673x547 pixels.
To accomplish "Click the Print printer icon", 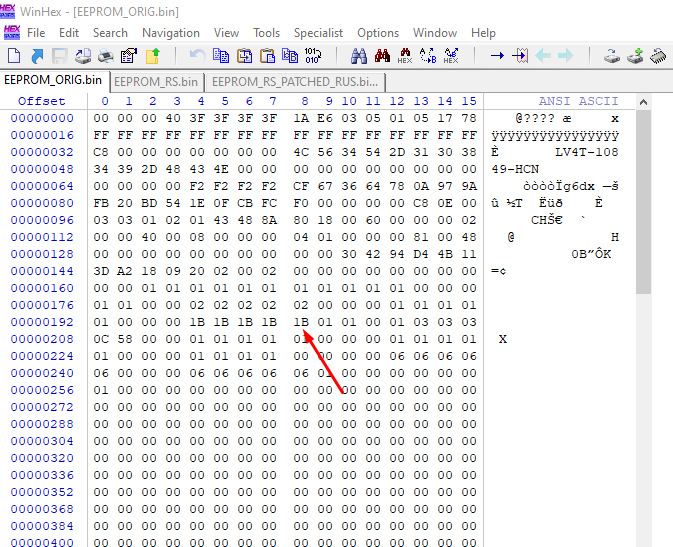I will click(106, 56).
